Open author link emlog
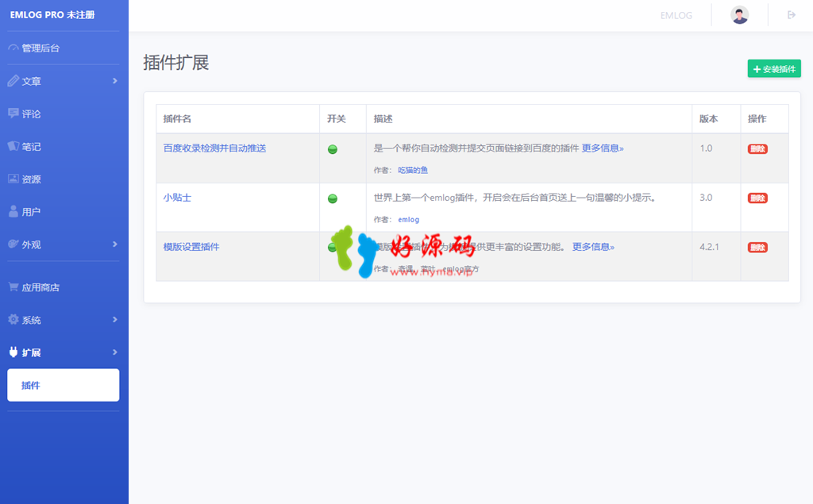 point(409,219)
